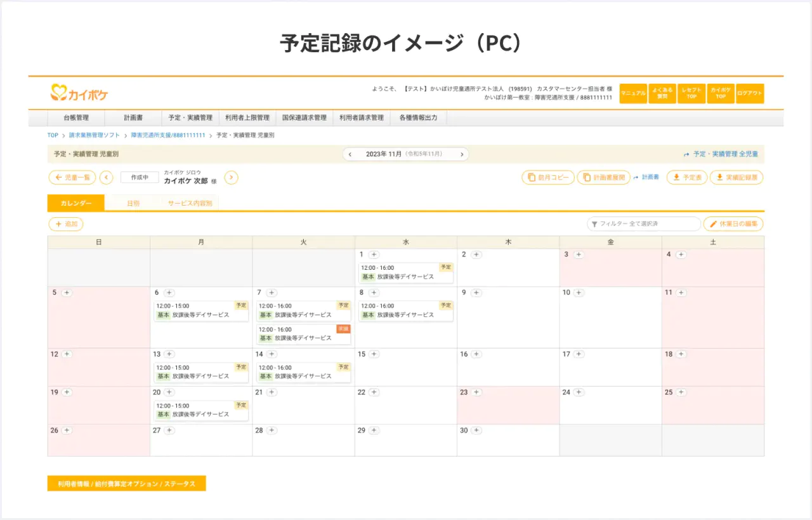
Task: Go to previous month arrow
Action: point(350,154)
